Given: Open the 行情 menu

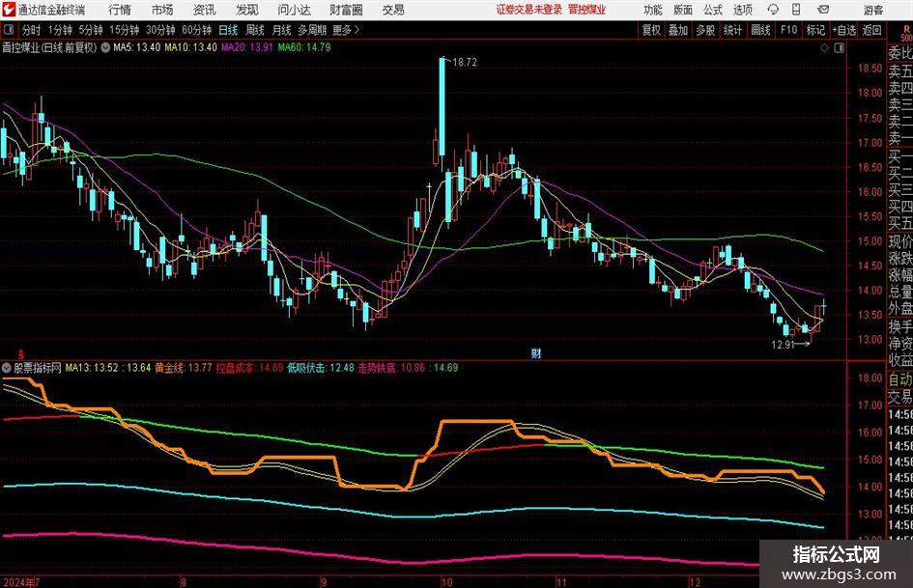Looking at the screenshot, I should point(120,10).
